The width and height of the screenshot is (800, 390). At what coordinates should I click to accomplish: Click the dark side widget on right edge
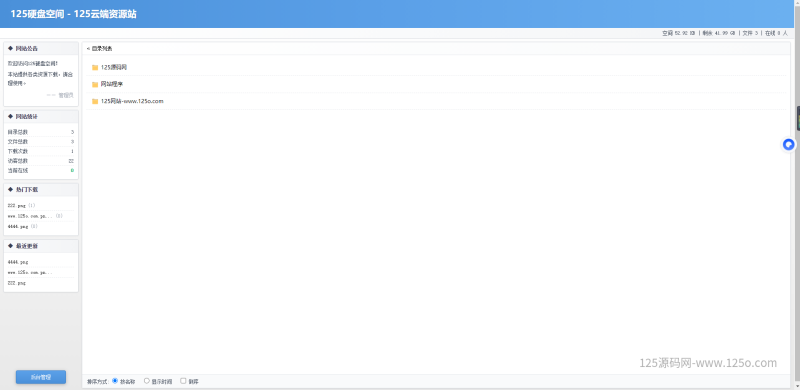click(x=798, y=119)
